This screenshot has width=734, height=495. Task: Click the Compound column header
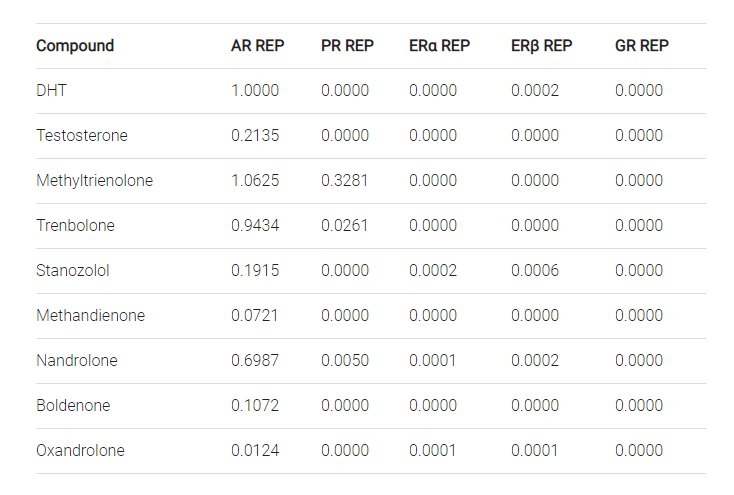[75, 46]
